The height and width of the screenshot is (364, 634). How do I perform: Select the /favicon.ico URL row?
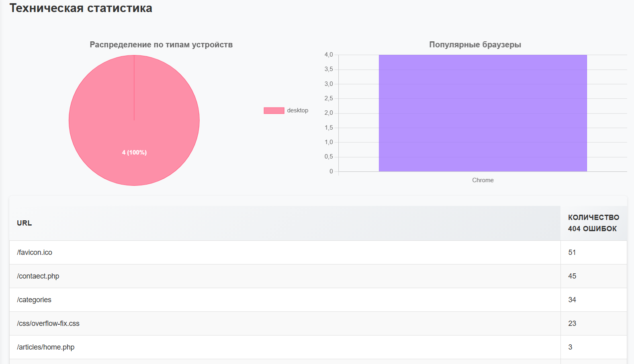click(x=35, y=252)
